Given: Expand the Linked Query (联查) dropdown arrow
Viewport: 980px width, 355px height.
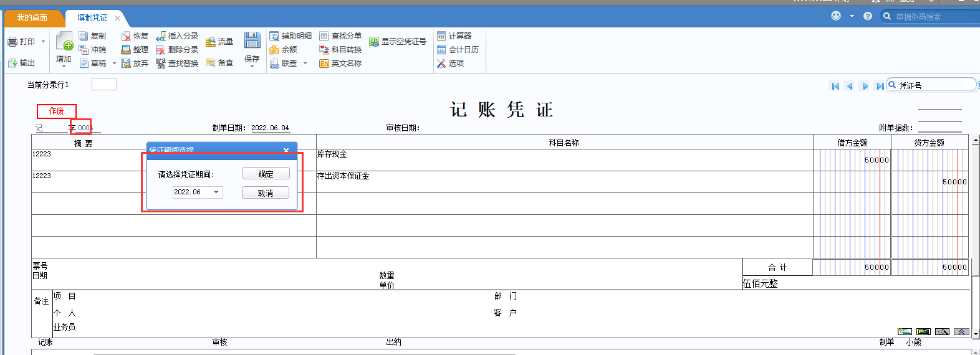Looking at the screenshot, I should (305, 64).
